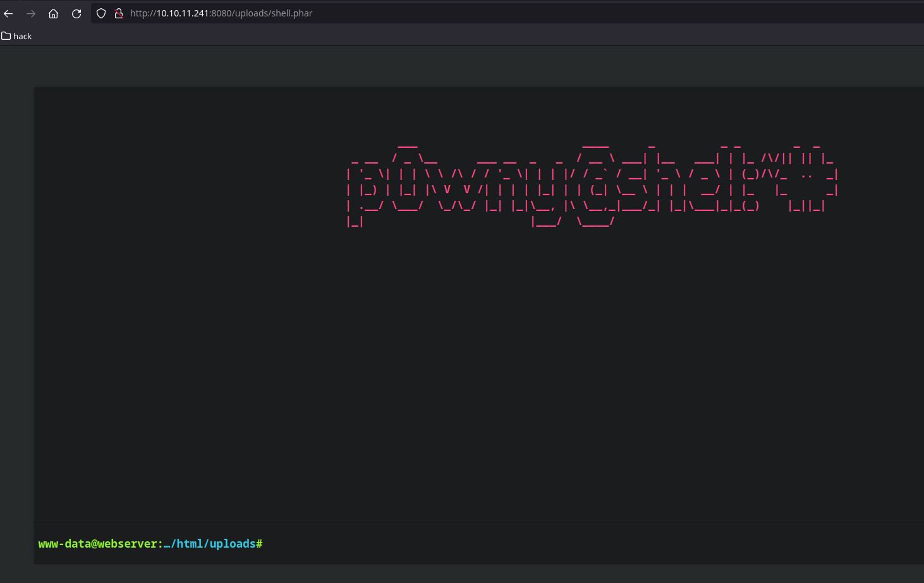The image size is (924, 583).
Task: Open the 'hack' bookmarks folder label
Action: 22,36
